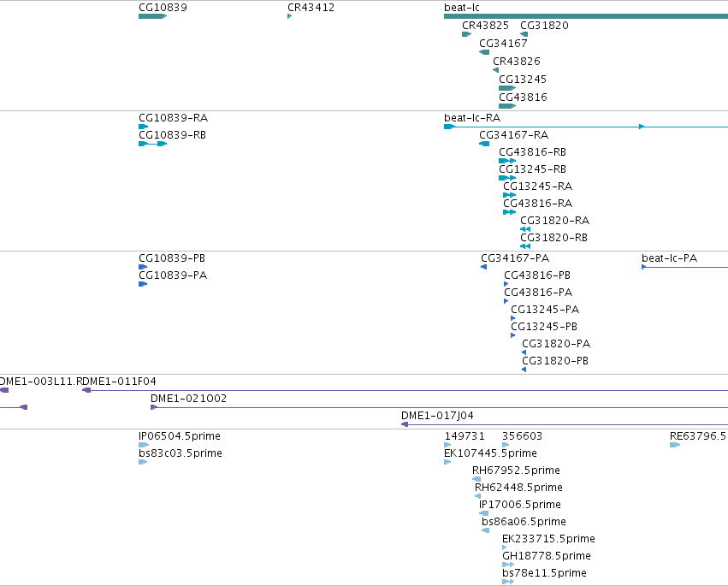Click the CG13245-RA transcript
The width and height of the screenshot is (728, 586).
point(509,196)
